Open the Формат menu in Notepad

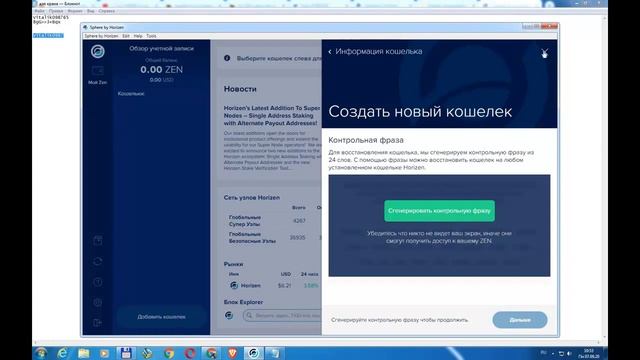click(x=75, y=11)
